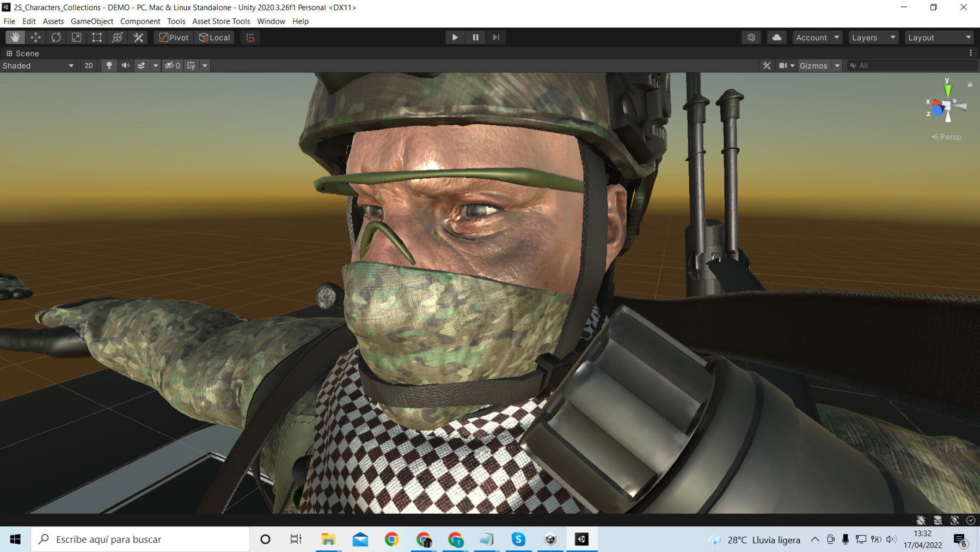Select the Hand tool in the toolbar

15,37
